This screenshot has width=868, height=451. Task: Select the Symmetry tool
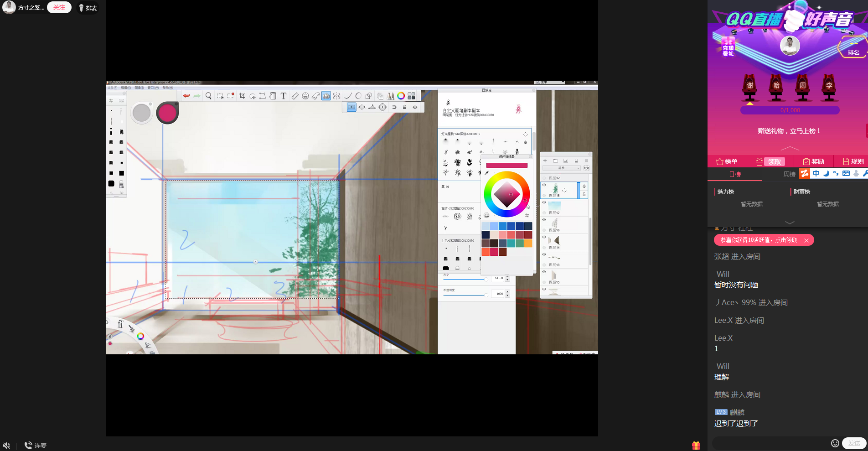tap(336, 96)
